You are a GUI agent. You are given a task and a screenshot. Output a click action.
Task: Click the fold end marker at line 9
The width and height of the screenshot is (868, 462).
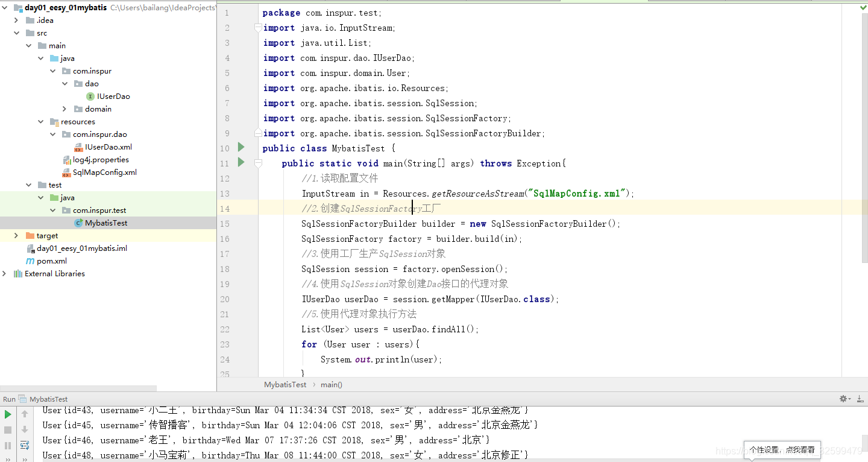[x=258, y=133]
